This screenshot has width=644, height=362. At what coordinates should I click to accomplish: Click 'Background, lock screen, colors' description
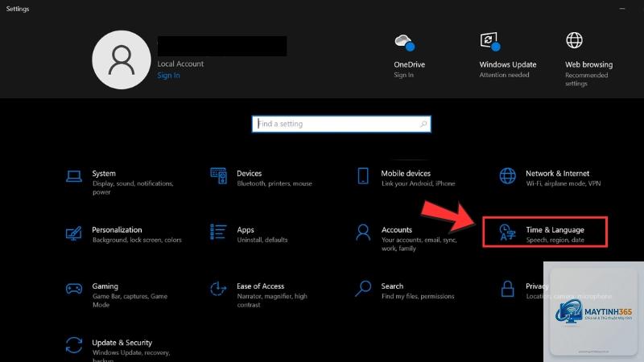click(x=137, y=240)
